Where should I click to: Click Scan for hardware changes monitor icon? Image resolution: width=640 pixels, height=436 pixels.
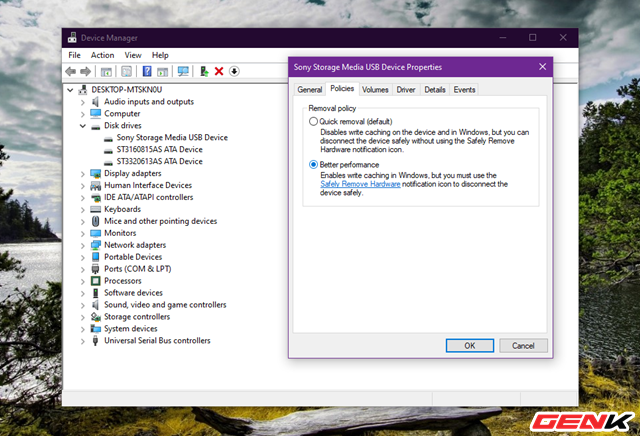click(183, 72)
